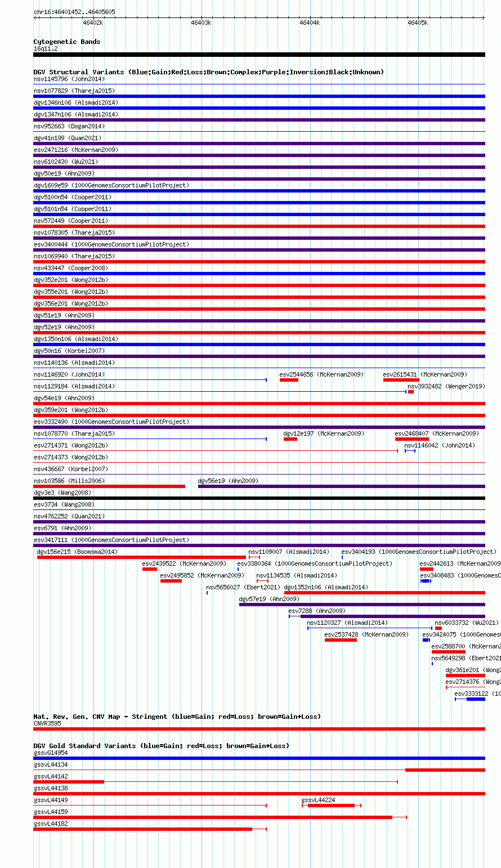This screenshot has width=501, height=868.
Task: Select the esv2714376 red line glyph
Action: [x=466, y=687]
